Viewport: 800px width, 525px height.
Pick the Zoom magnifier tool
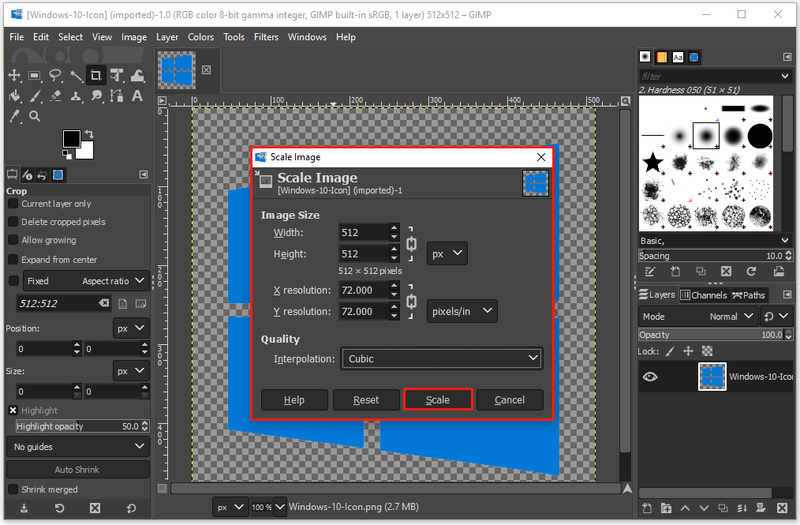pyautogui.click(x=35, y=116)
